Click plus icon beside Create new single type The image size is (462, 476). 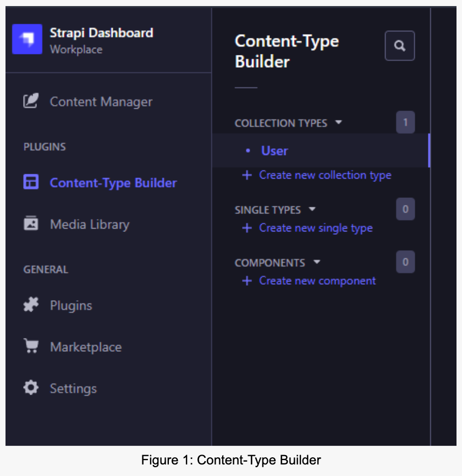pos(247,228)
